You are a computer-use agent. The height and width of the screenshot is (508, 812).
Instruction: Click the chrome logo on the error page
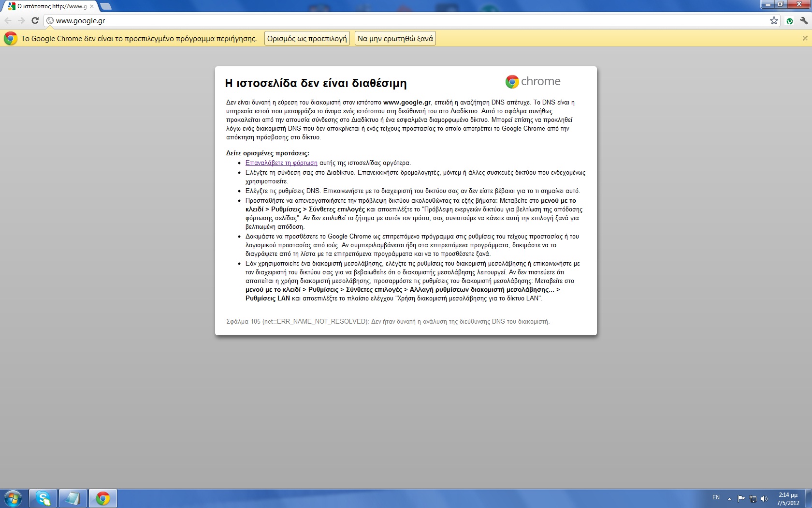[533, 81]
